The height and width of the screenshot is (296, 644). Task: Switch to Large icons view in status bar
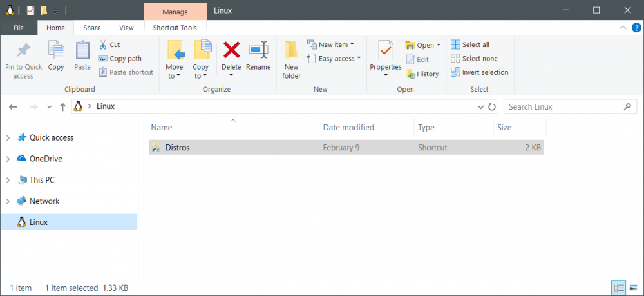(x=633, y=288)
